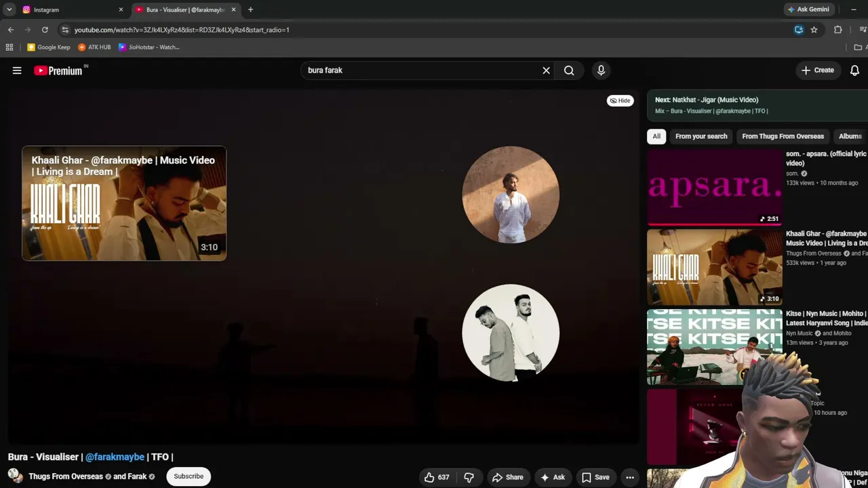Open JioHotstar bookmark
The height and width of the screenshot is (488, 868).
149,47
